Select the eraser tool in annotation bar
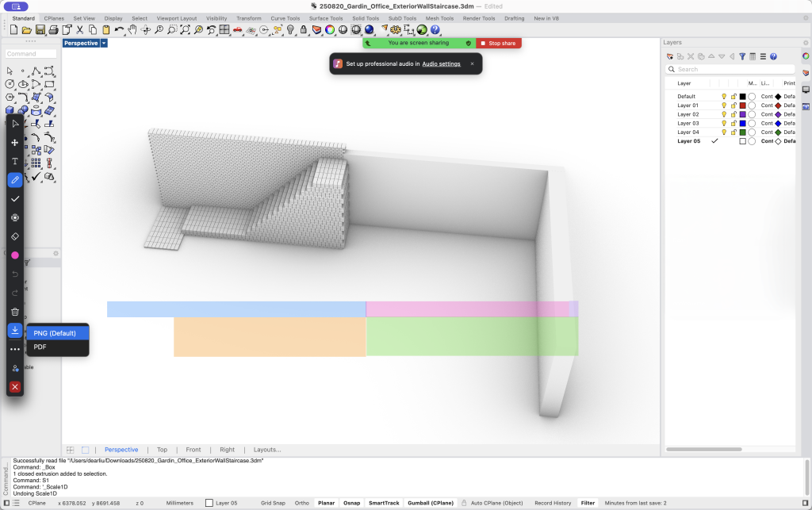This screenshot has width=812, height=510. 14,236
